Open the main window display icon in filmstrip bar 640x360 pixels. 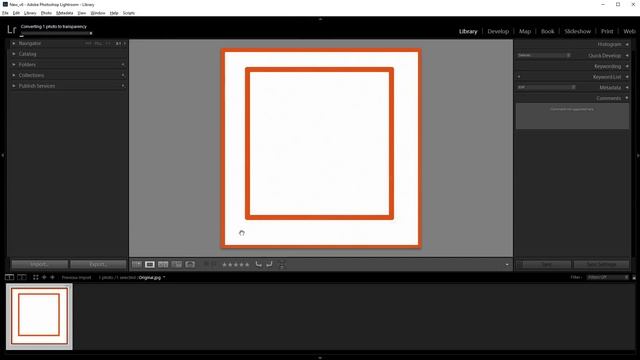coord(9,277)
